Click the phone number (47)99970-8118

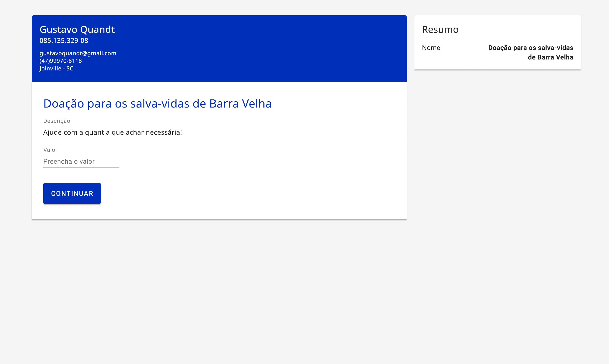(x=61, y=61)
